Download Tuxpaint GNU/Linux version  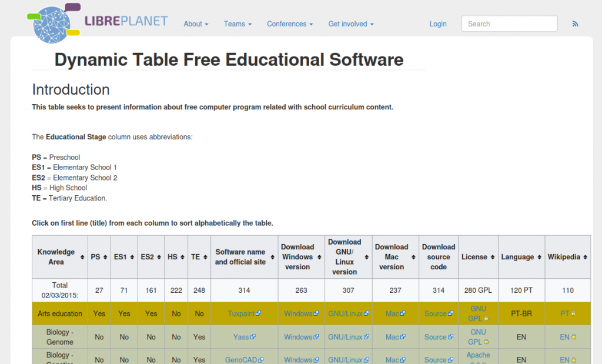tap(348, 313)
